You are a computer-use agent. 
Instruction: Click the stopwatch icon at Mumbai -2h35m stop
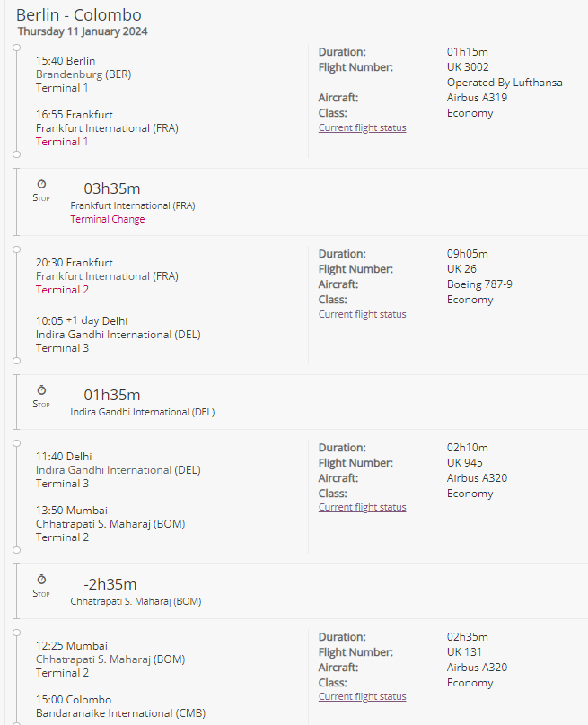(41, 580)
